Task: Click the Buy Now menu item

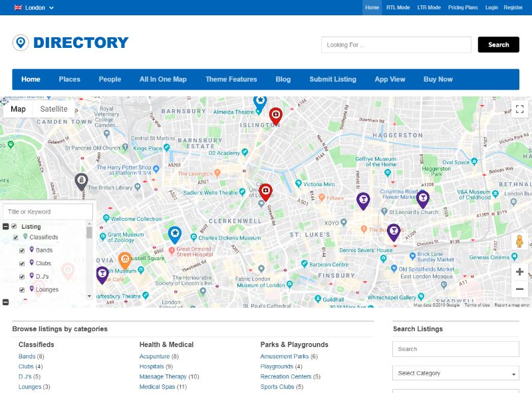Action: 438,79
